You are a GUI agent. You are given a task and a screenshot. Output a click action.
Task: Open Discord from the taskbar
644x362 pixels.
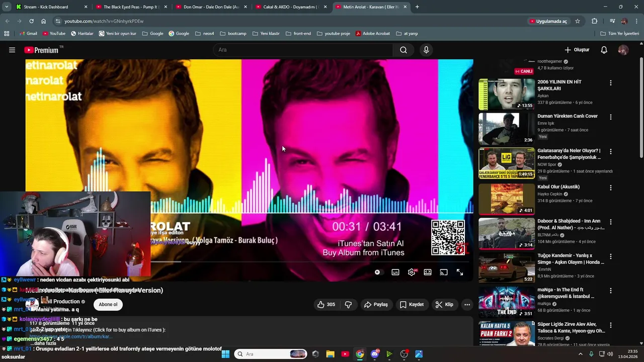click(x=375, y=354)
